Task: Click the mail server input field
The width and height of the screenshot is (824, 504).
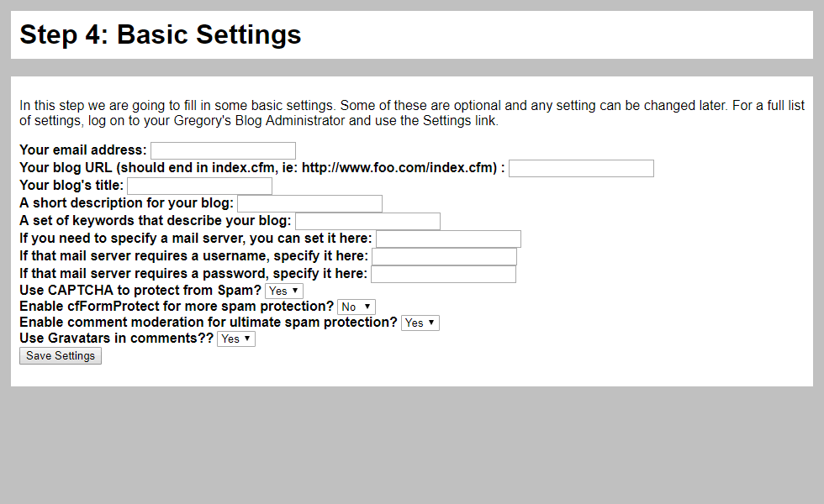Action: (448, 239)
